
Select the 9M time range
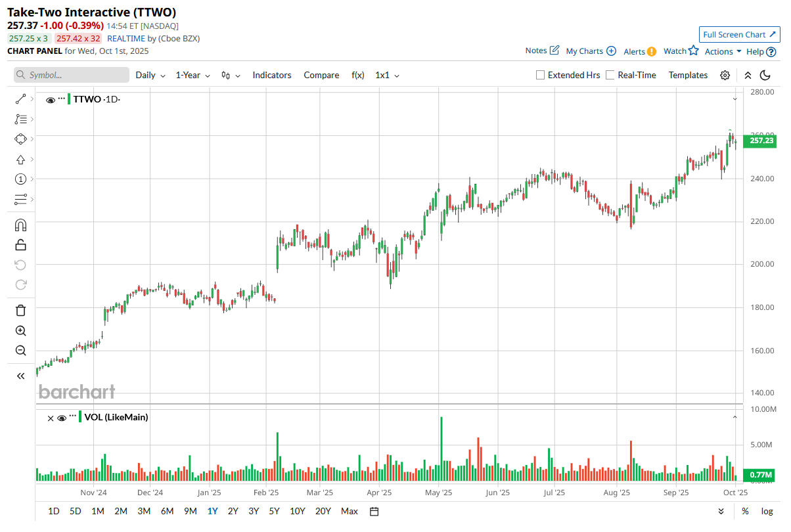[190, 511]
